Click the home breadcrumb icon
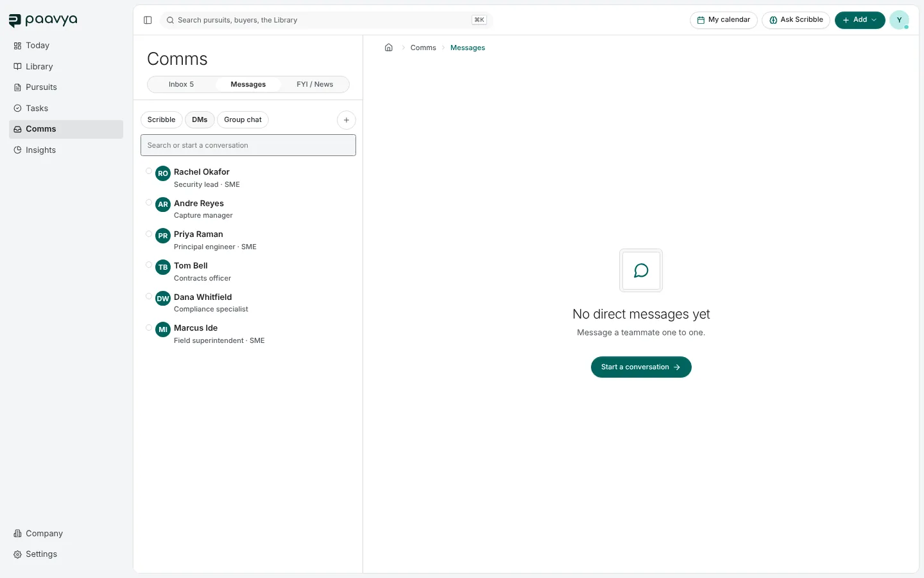 [x=389, y=48]
